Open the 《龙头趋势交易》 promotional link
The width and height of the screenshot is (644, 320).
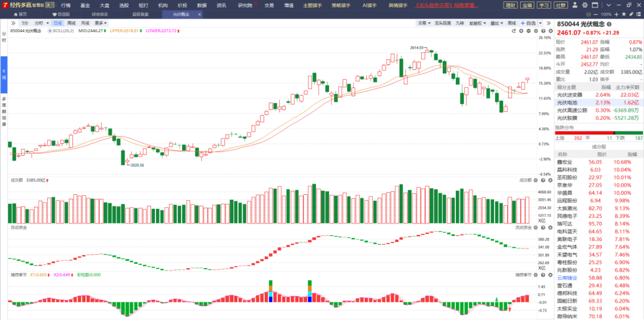[447, 5]
